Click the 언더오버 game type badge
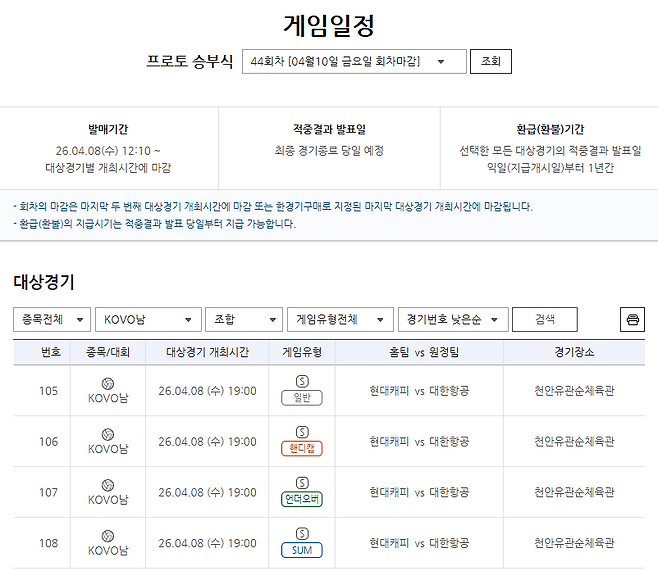 coord(302,499)
